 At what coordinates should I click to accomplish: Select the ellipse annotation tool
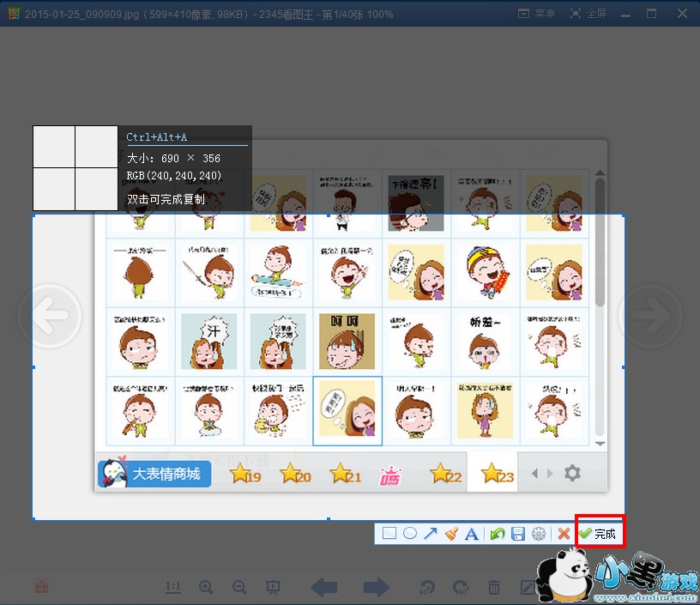coord(410,533)
